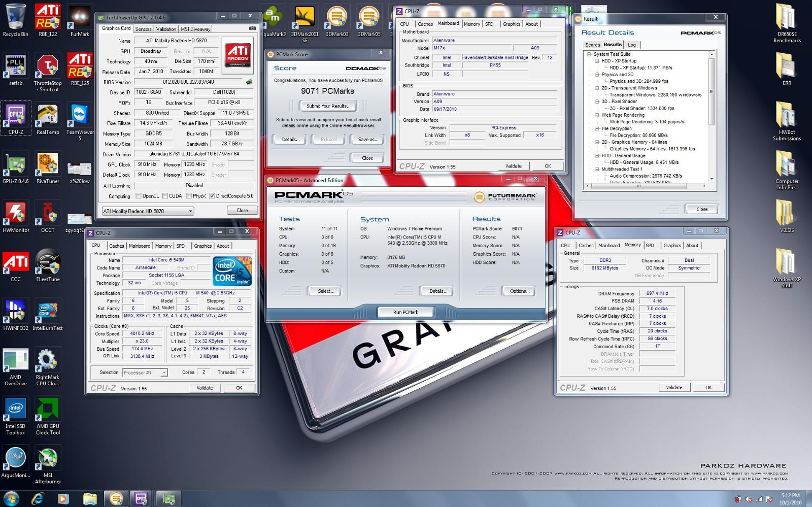This screenshot has height=507, width=812.
Task: Open Windows Media Player from the taskbar
Action: 63,499
